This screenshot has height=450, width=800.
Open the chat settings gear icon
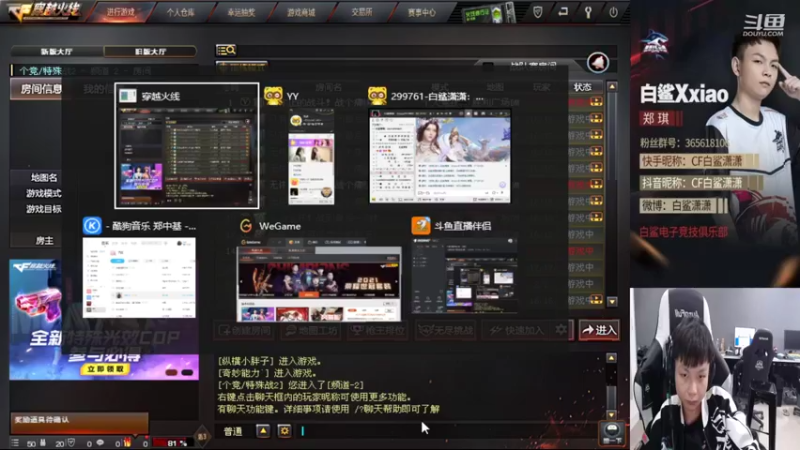click(x=284, y=431)
